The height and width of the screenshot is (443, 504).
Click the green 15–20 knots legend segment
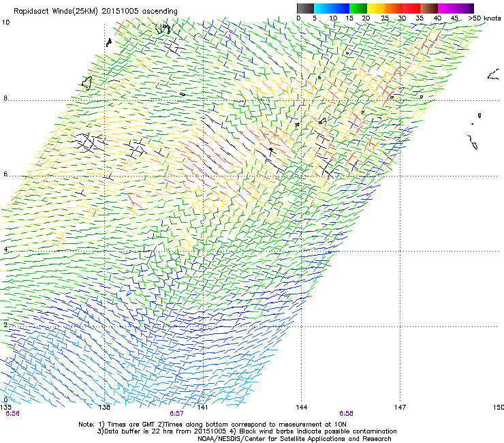pos(358,8)
